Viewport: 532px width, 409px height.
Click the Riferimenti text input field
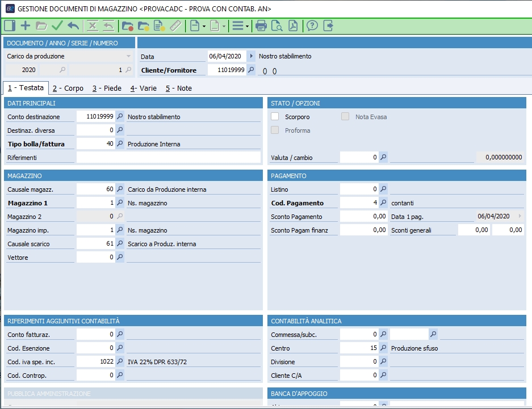click(x=168, y=158)
